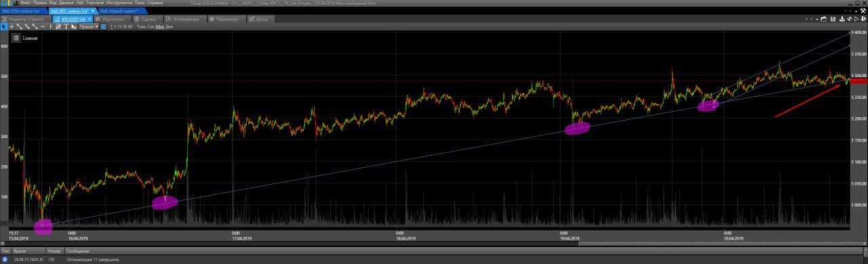Screen dimensions: 868x264
Task: Open the 'Правая' axis dropdown
Action: [x=89, y=26]
